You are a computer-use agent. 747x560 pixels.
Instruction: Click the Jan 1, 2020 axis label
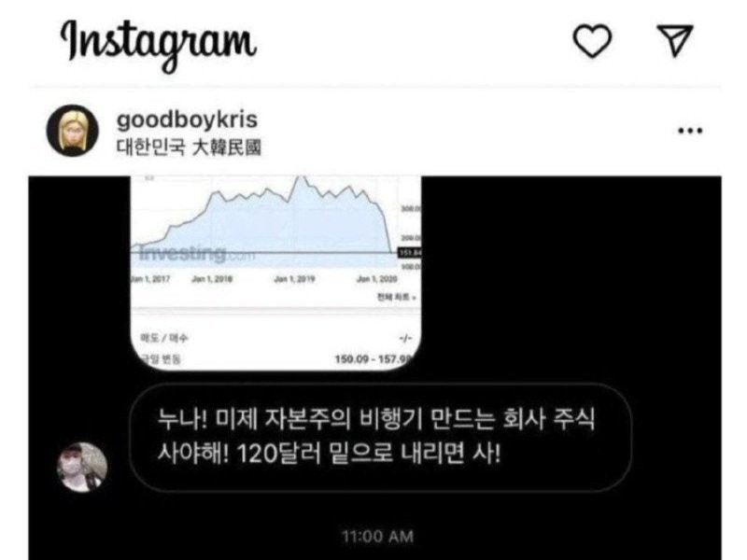(377, 279)
